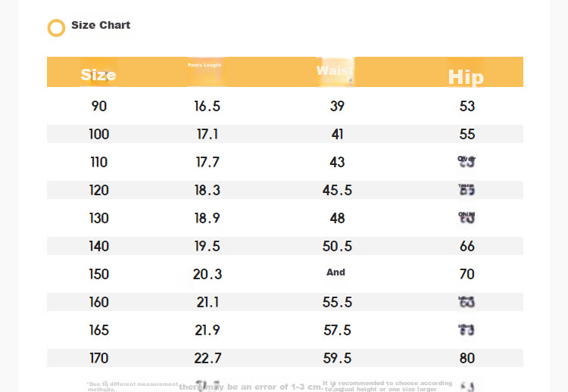Image resolution: width=568 pixels, height=392 pixels.
Task: Select the Waist column header
Action: (x=335, y=70)
